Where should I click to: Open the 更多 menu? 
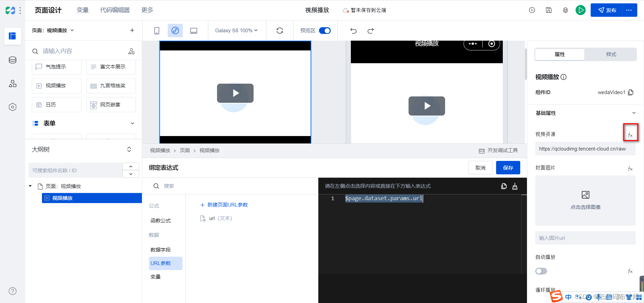point(147,10)
